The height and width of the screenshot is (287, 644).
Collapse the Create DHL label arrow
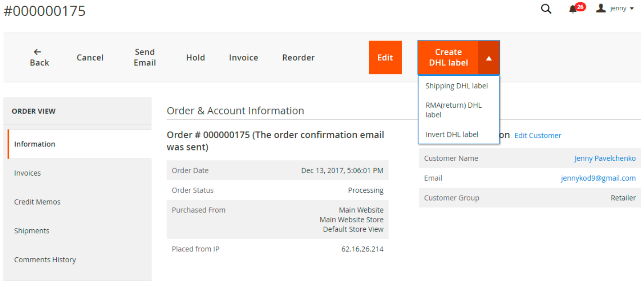tap(489, 58)
